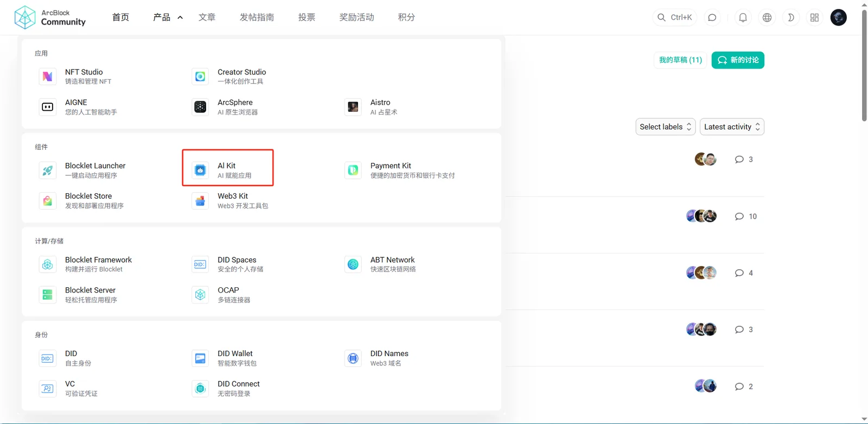The width and height of the screenshot is (868, 424).
Task: Toggle dark mode with the moon icon
Action: click(791, 17)
